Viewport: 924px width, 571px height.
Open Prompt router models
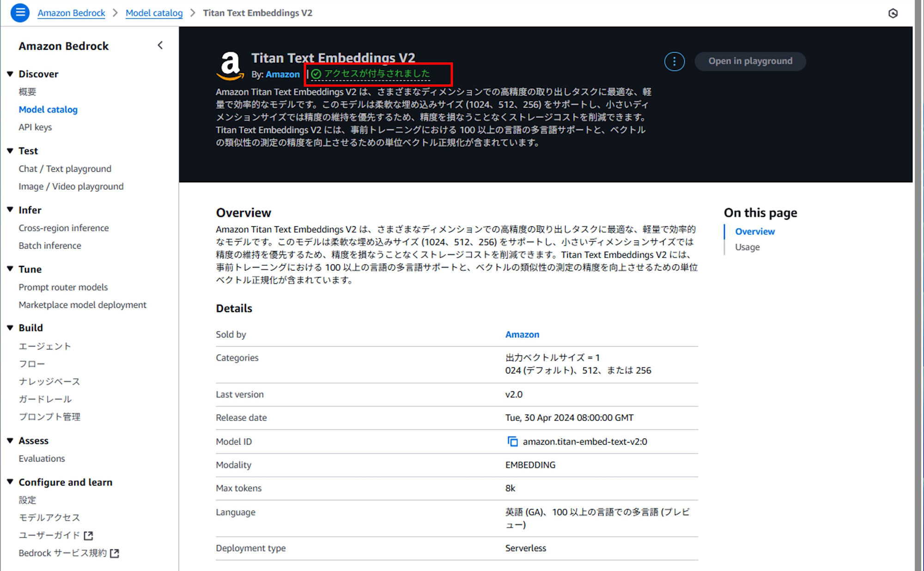63,287
